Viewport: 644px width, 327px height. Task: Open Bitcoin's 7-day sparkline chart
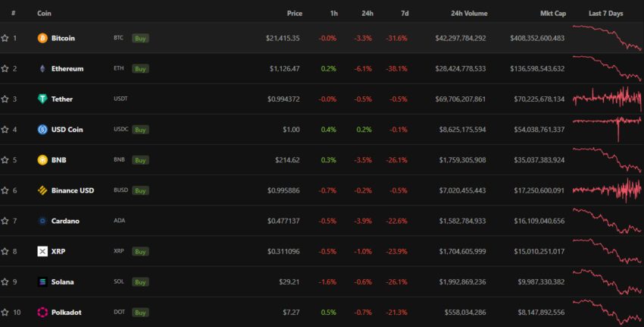(x=607, y=38)
